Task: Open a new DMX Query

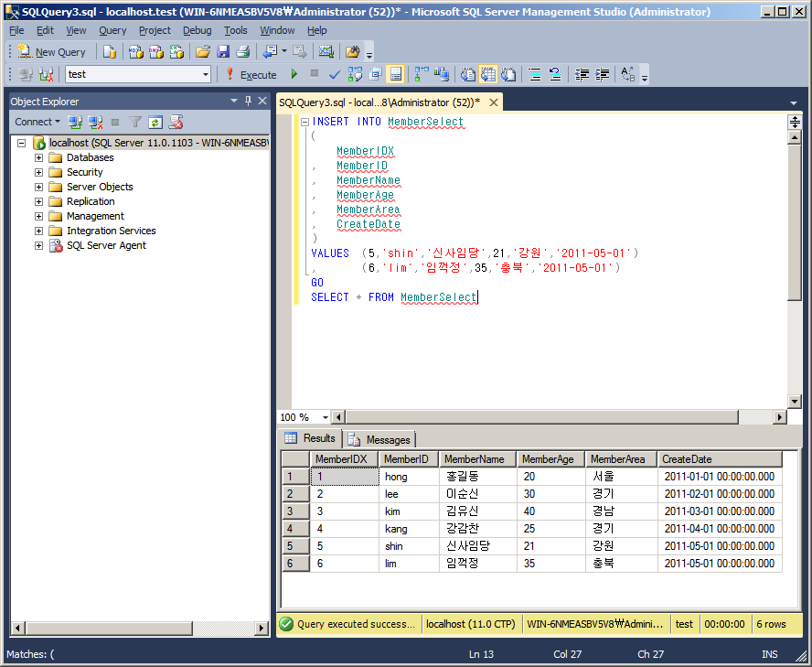Action: click(155, 52)
